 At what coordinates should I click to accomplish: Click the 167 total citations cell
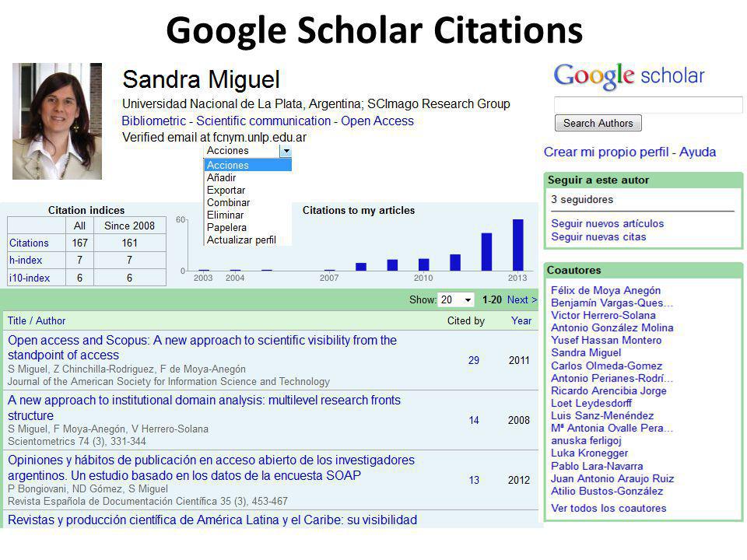click(79, 243)
